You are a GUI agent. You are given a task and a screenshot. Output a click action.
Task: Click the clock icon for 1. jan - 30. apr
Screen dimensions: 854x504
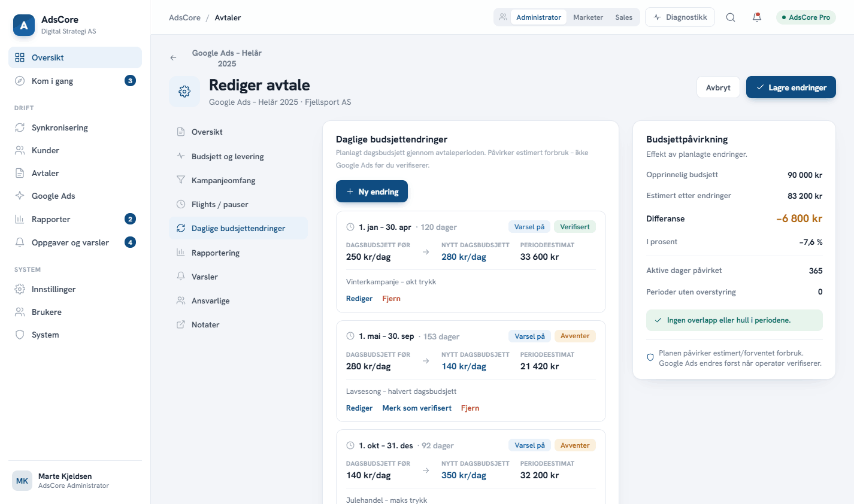click(x=350, y=227)
